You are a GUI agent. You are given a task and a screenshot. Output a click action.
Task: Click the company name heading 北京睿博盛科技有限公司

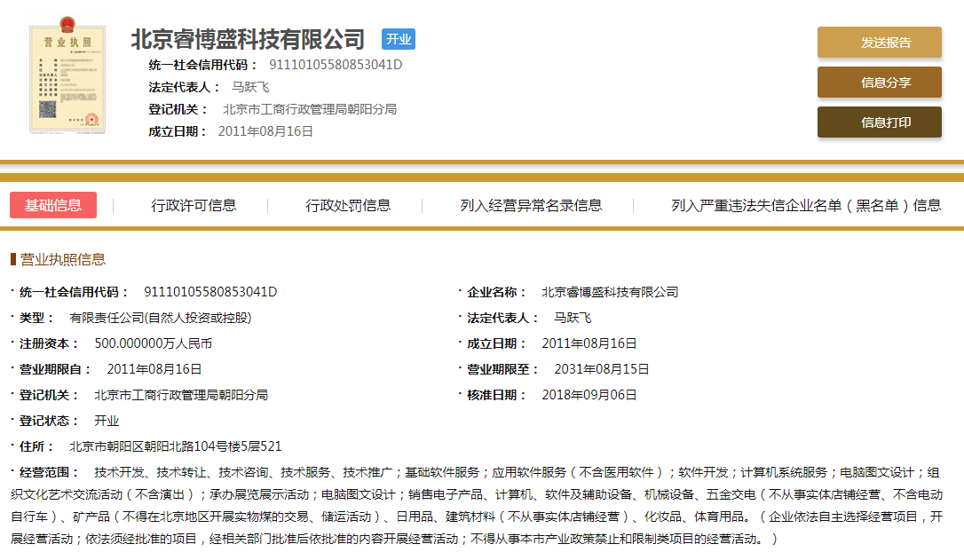coord(248,40)
